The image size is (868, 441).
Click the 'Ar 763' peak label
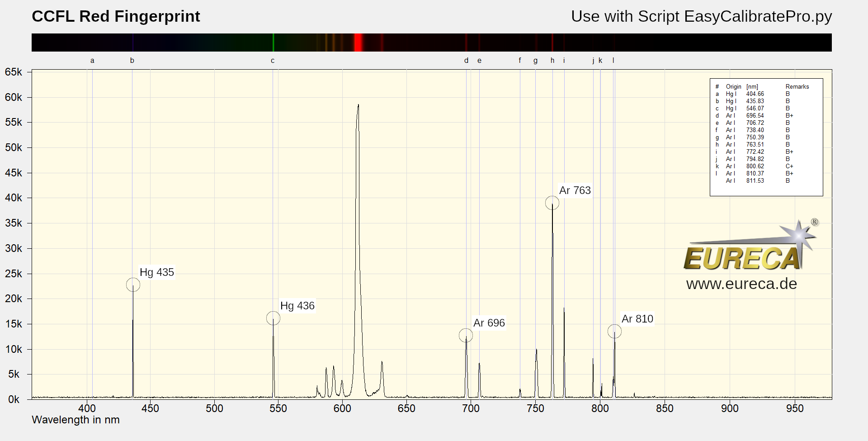pyautogui.click(x=575, y=190)
